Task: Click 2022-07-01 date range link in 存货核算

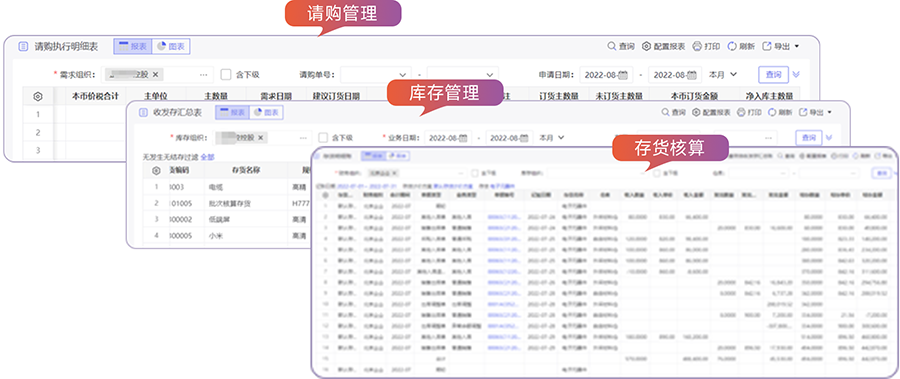Action: coord(367,186)
